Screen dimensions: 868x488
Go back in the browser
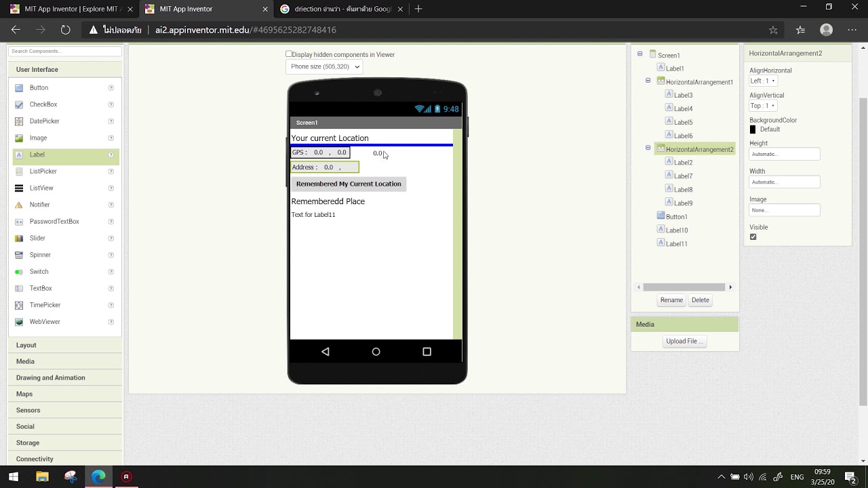click(16, 30)
